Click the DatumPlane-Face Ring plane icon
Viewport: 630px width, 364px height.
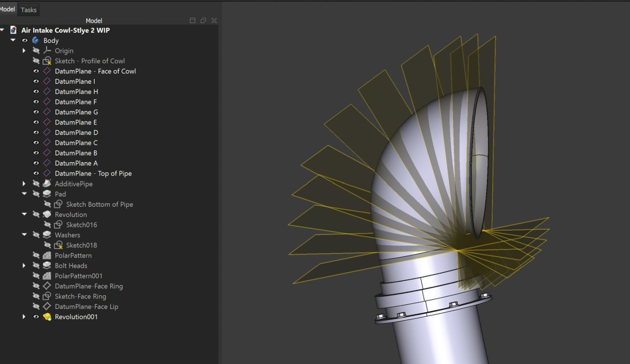pyautogui.click(x=47, y=286)
